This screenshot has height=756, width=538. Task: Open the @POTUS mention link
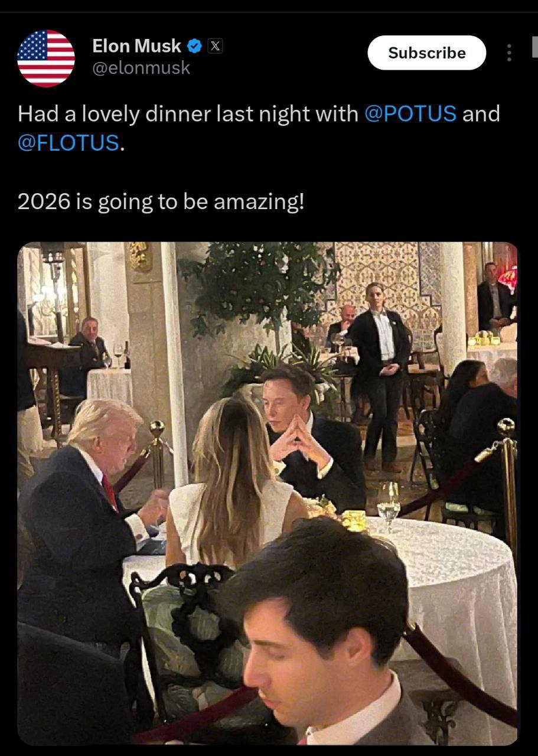pos(410,113)
